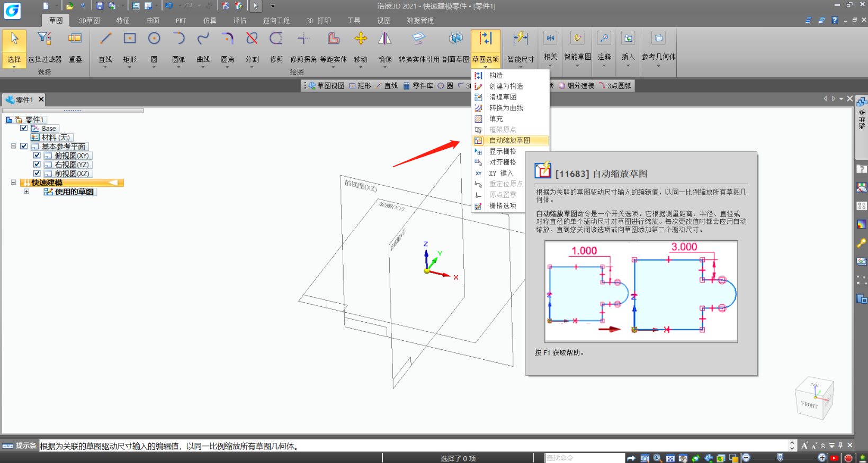The height and width of the screenshot is (463, 868).
Task: Expand the 使用的草图 tree node
Action: 26,192
